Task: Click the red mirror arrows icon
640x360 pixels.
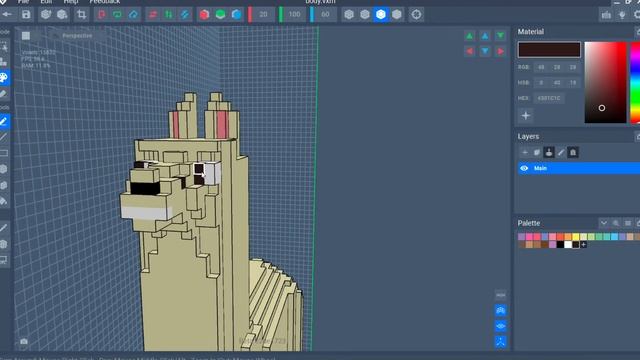Action: pos(153,15)
